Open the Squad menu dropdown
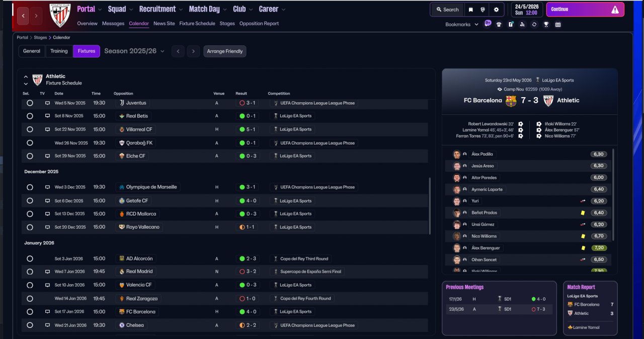The width and height of the screenshot is (644, 339). coord(121,9)
